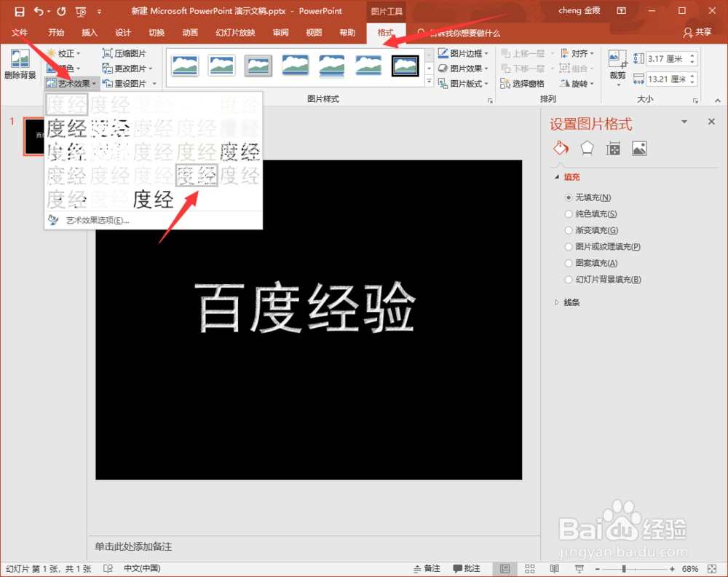
Task: Zoom out with the minus button
Action: pyautogui.click(x=598, y=569)
